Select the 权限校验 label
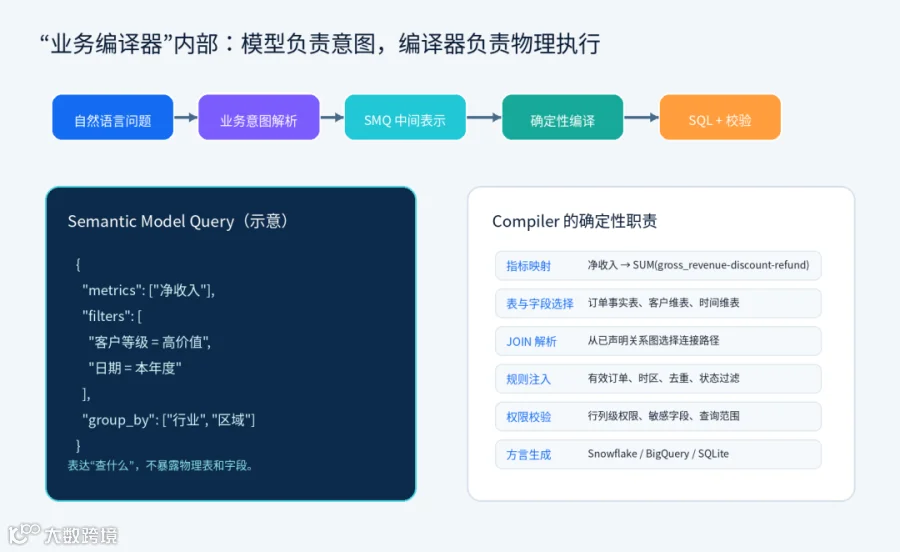The image size is (900, 552). click(529, 417)
